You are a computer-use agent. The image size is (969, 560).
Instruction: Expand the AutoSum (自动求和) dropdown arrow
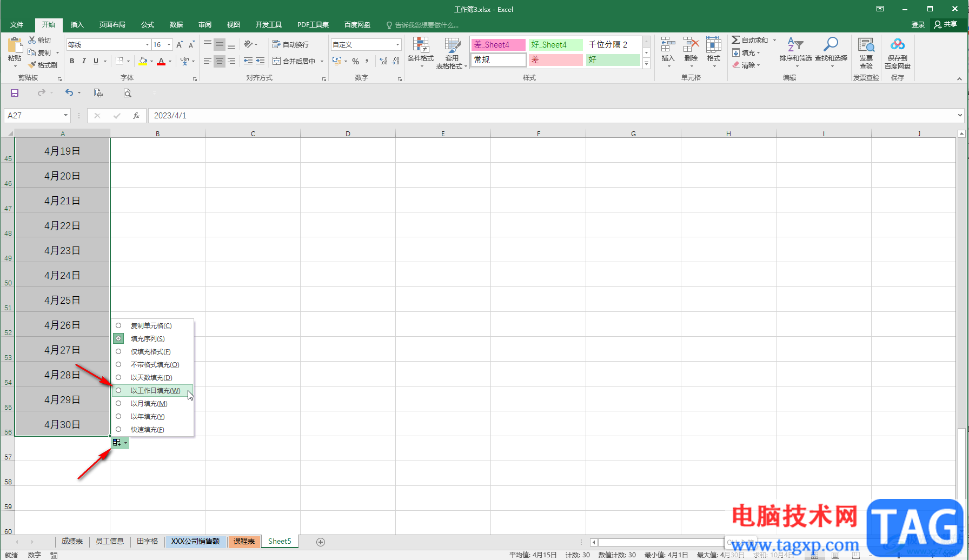pyautogui.click(x=774, y=40)
